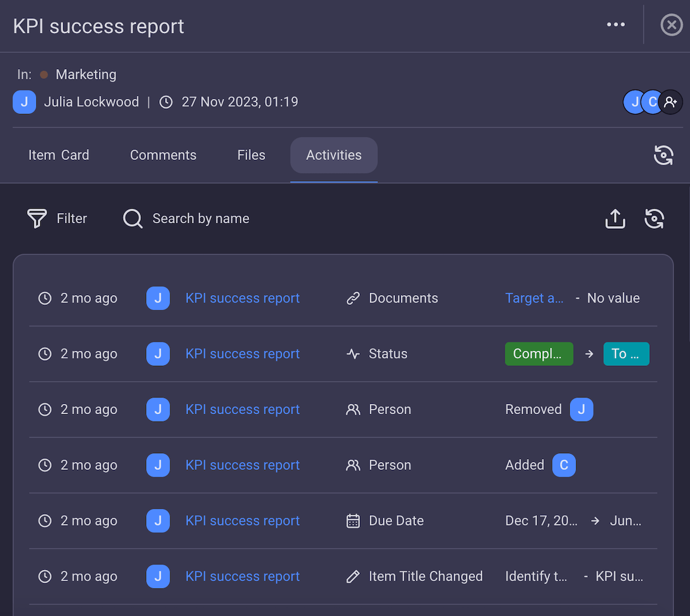690x616 pixels.
Task: Click the reload icon next to export
Action: click(x=654, y=219)
